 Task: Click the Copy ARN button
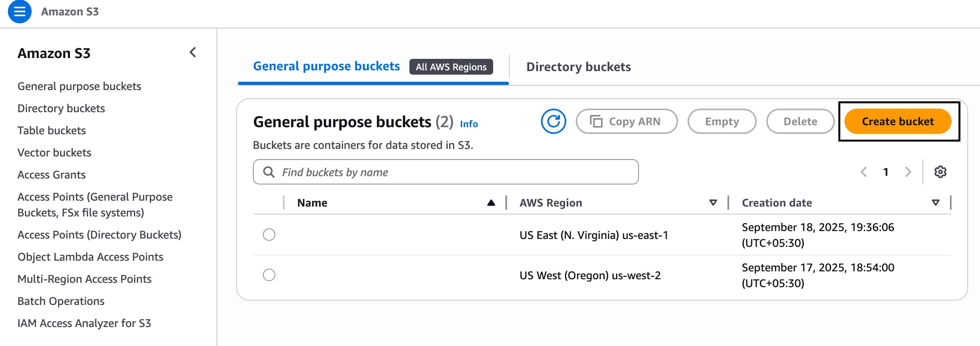click(x=626, y=121)
